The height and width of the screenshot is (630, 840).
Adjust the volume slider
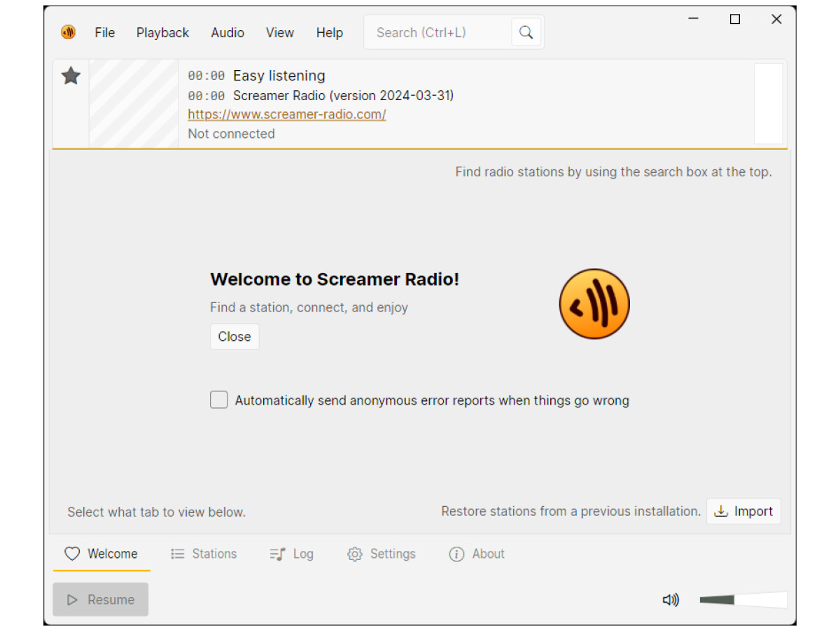[x=742, y=600]
